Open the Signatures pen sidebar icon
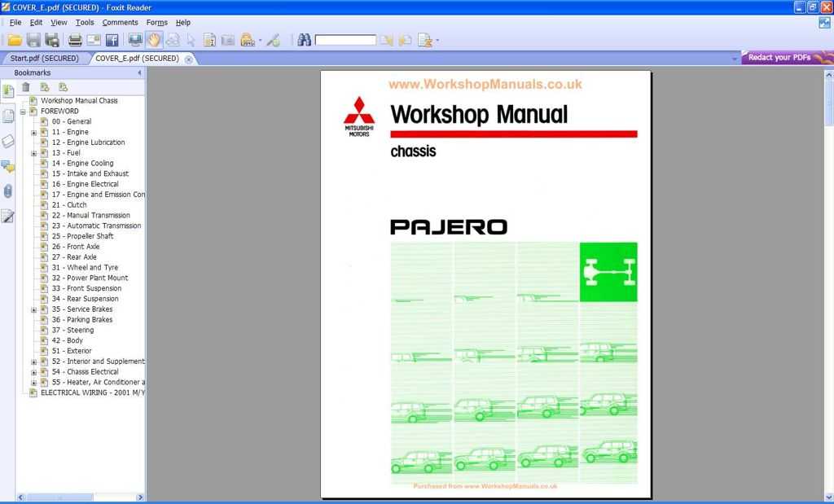This screenshot has height=504, width=834. (8, 217)
